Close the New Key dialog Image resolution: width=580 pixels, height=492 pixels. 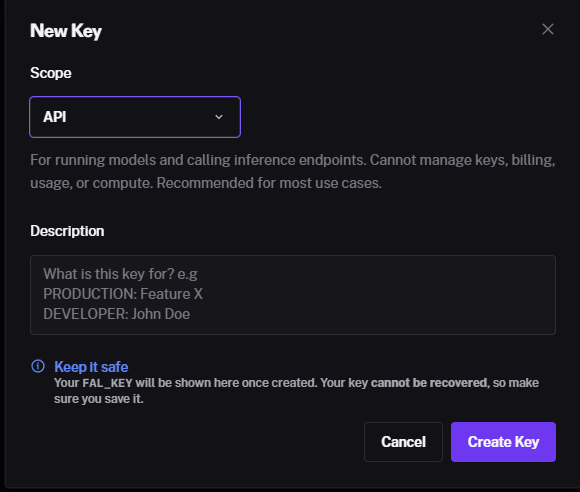(548, 29)
